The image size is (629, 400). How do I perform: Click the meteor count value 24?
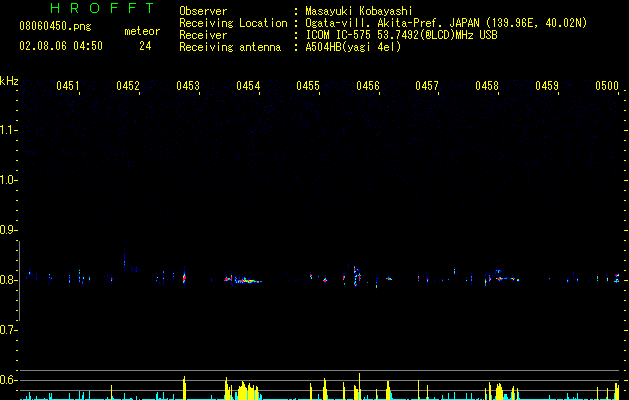(145, 46)
